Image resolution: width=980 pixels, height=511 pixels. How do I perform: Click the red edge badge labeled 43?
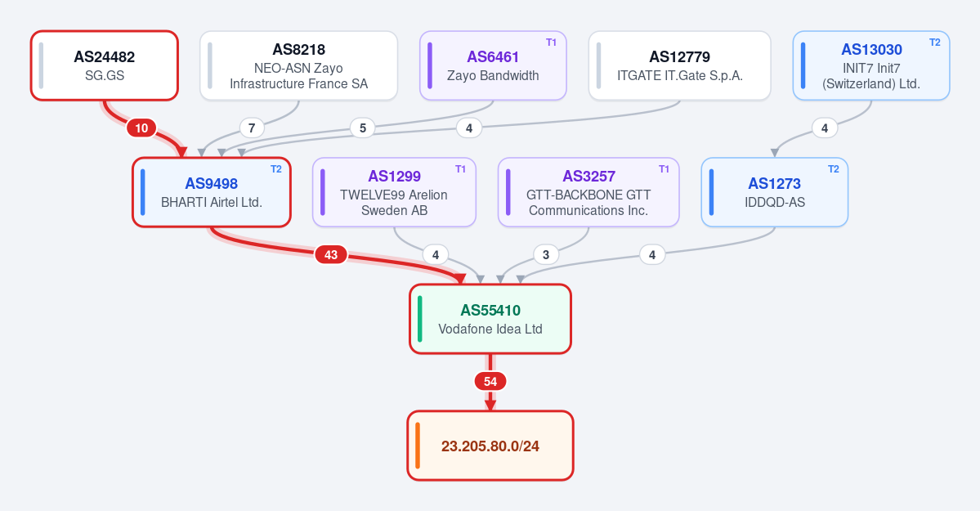tap(331, 254)
